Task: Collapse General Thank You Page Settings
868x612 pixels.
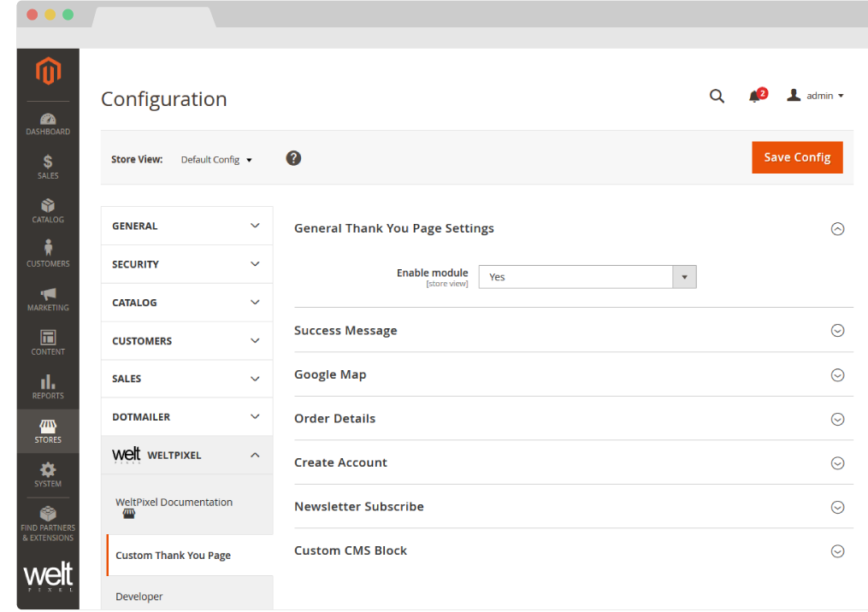Action: coord(837,229)
